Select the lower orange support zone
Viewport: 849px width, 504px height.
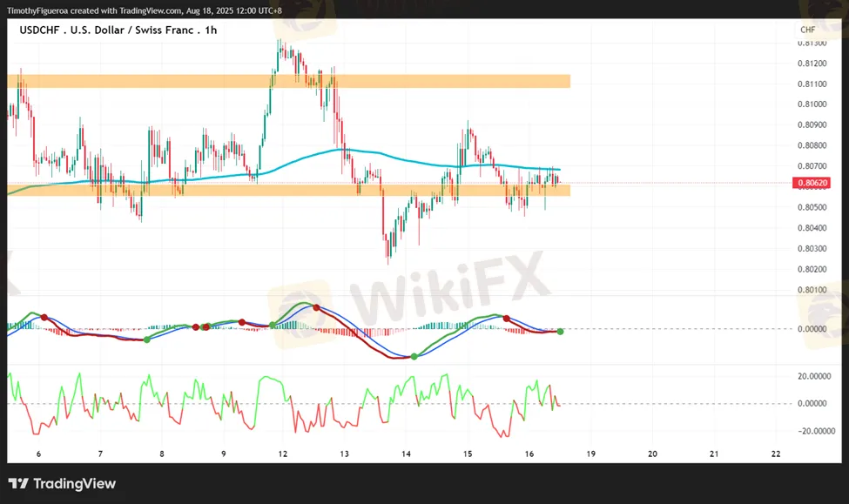[287, 189]
